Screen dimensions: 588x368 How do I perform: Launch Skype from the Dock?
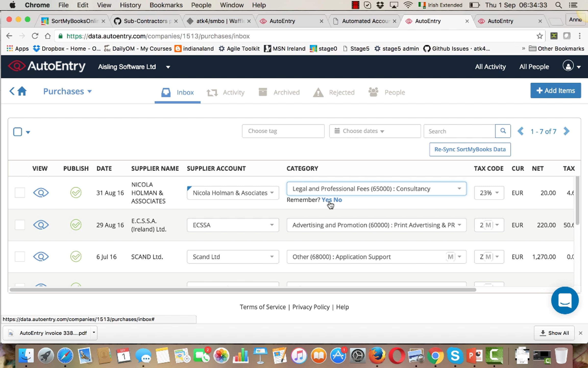[x=455, y=355]
